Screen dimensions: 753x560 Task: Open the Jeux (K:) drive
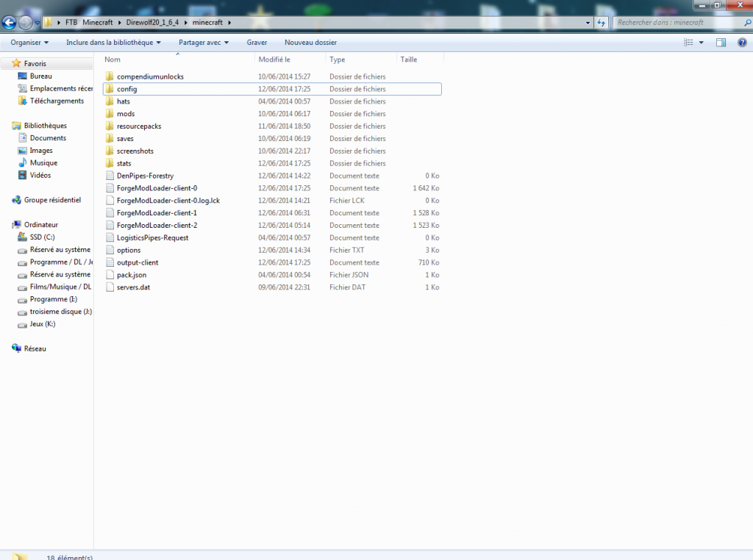coord(42,324)
